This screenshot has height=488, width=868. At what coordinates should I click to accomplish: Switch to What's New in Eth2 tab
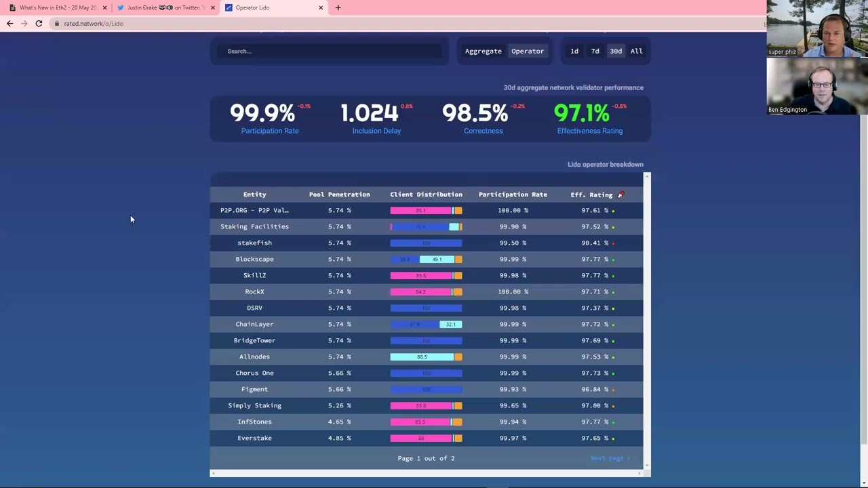coord(58,7)
